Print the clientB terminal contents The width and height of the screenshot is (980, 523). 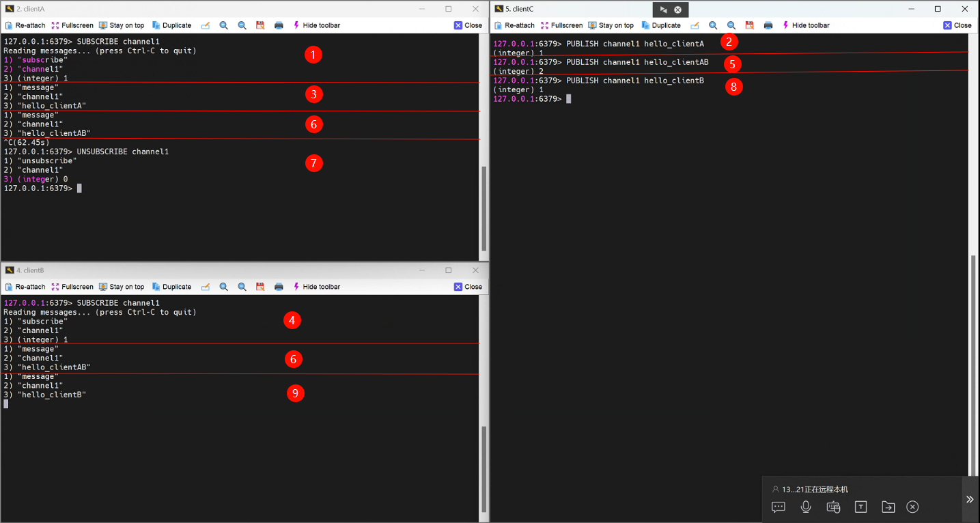click(279, 287)
